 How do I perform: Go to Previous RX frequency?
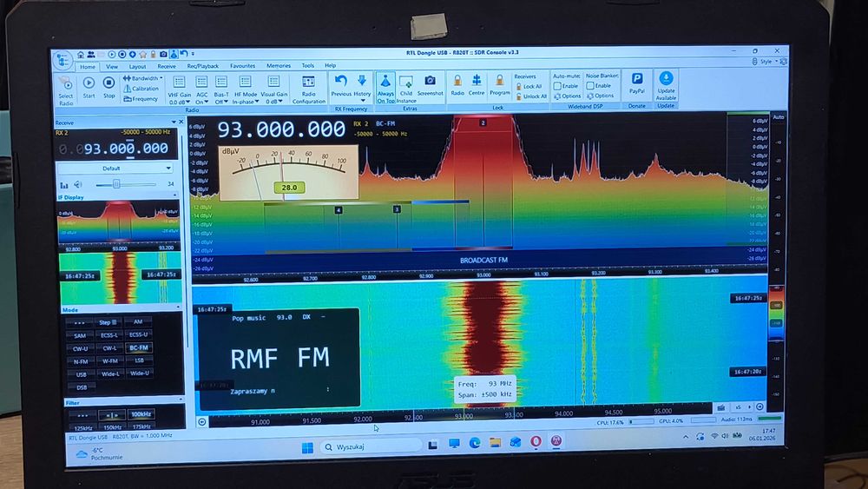(x=341, y=86)
